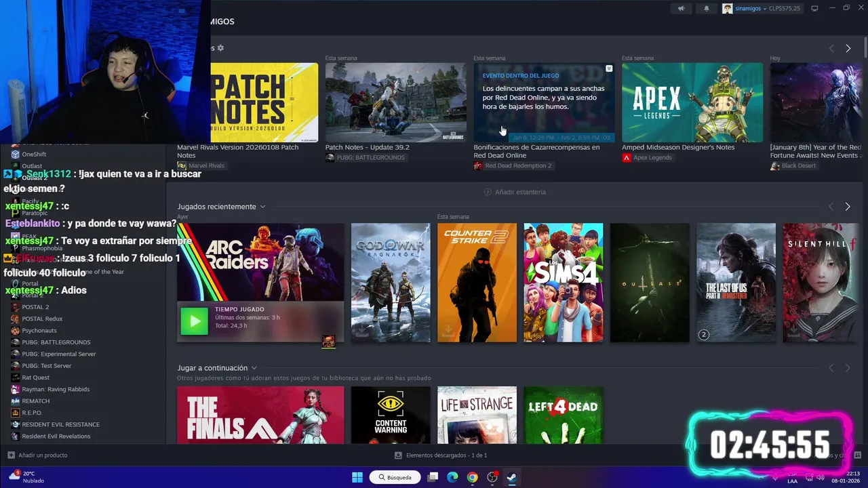This screenshot has width=868, height=488.
Task: Select OneShift in library list
Action: [x=34, y=155]
